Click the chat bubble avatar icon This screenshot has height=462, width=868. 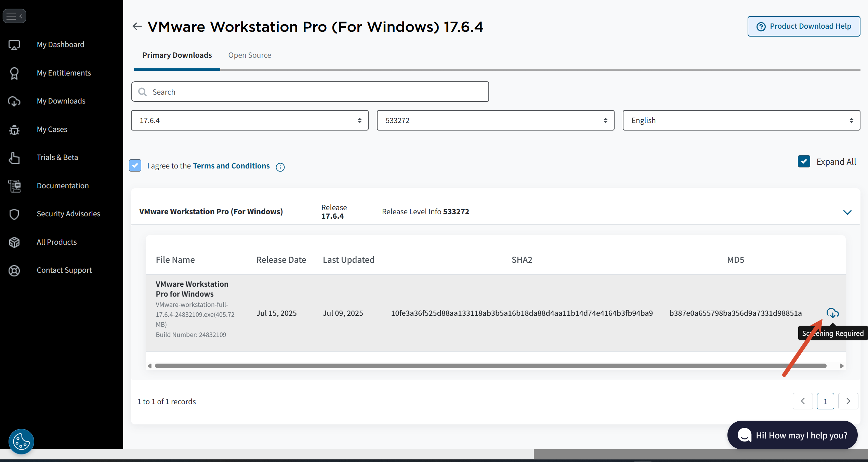[744, 435]
